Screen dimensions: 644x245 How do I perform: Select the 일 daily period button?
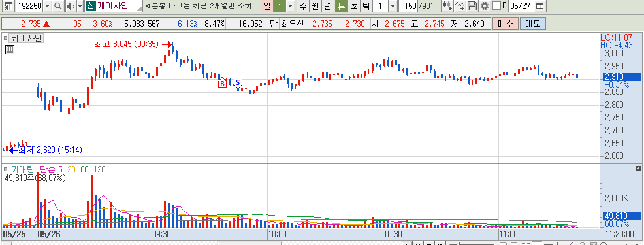point(267,6)
